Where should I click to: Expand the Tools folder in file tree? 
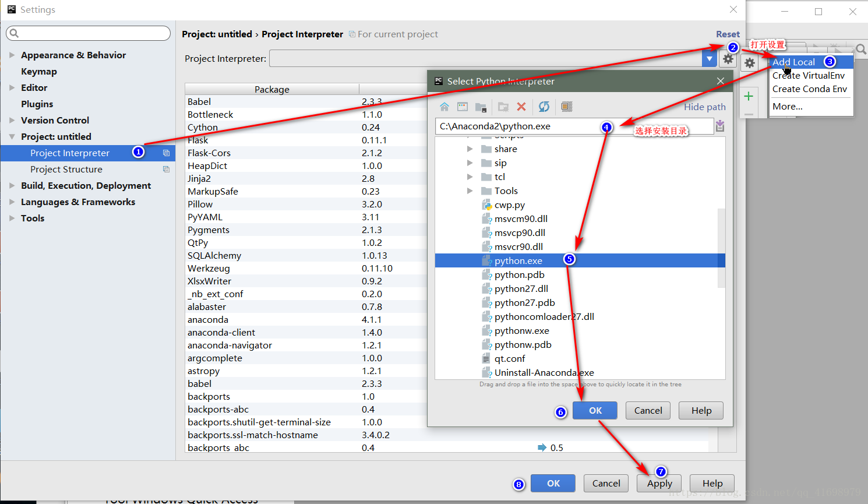tap(470, 191)
